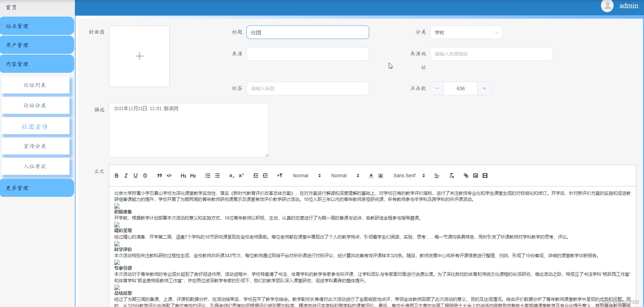The height and width of the screenshot is (307, 644).
Task: Insert a blockquote
Action: point(159,175)
